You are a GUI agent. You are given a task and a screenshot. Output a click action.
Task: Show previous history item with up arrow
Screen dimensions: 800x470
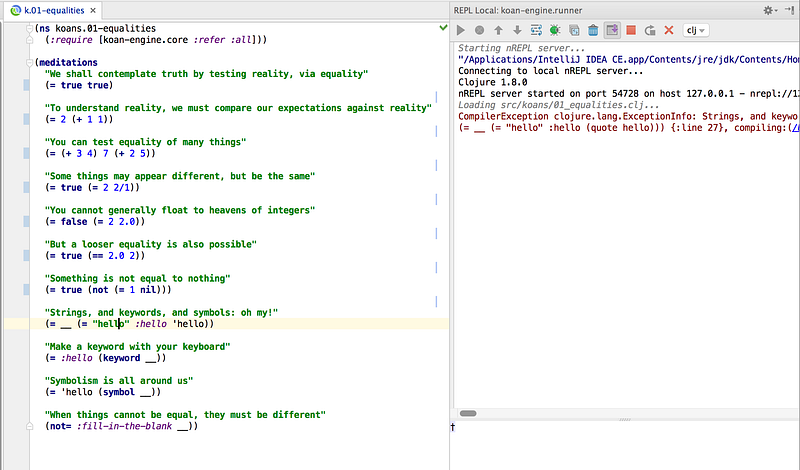point(498,30)
